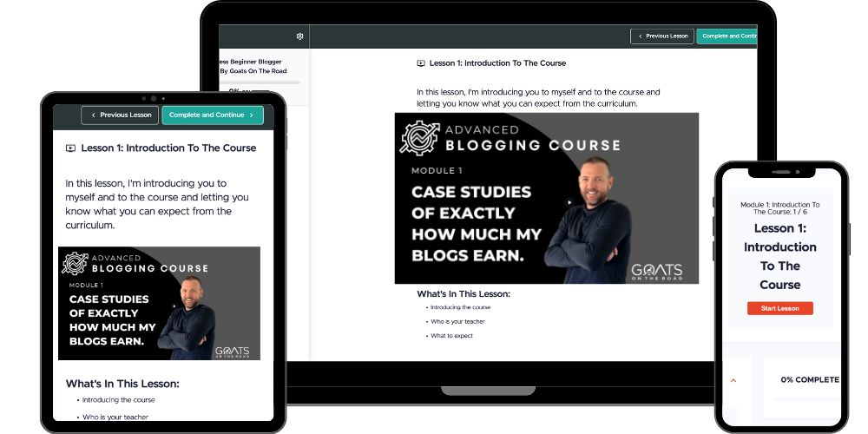
Task: Expand the red chevron arrow on phone
Action: click(733, 380)
